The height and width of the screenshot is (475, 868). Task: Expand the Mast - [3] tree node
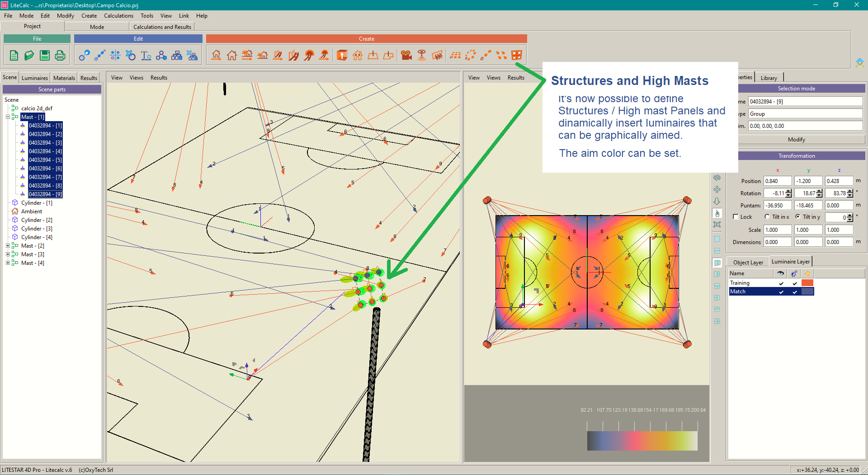pos(8,254)
